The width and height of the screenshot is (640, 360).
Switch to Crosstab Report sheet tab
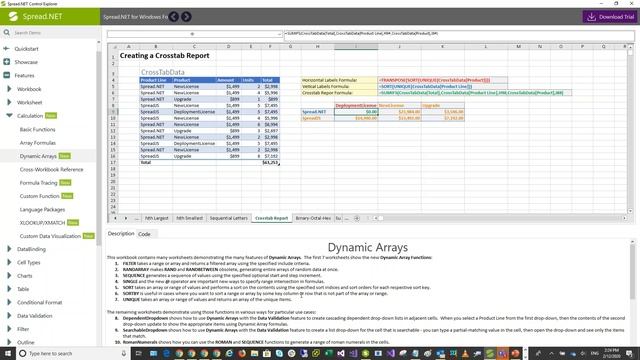pos(271,218)
